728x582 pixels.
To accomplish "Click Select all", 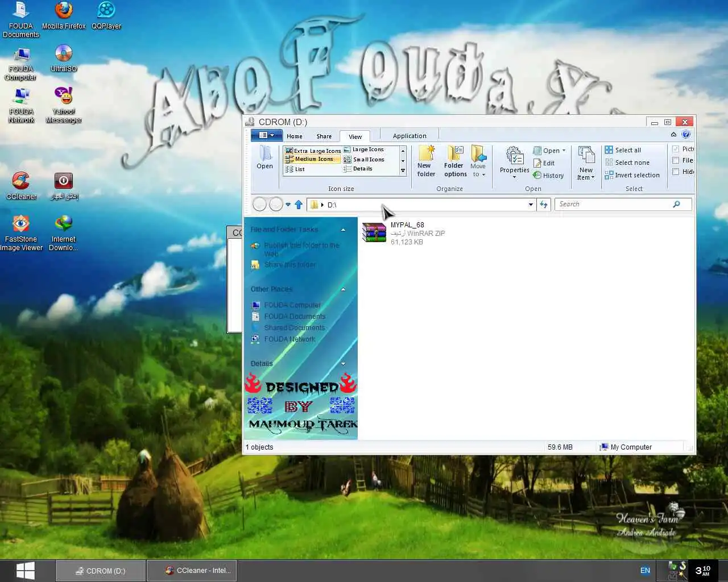I will point(623,150).
